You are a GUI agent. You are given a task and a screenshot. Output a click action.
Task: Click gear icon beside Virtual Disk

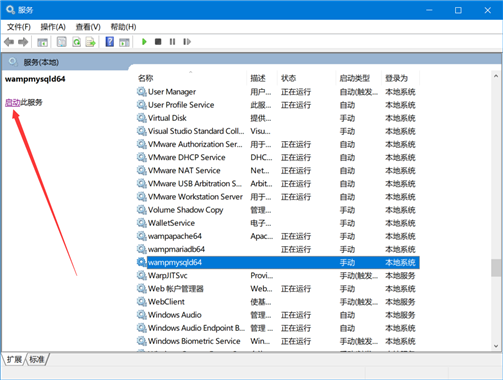point(142,118)
